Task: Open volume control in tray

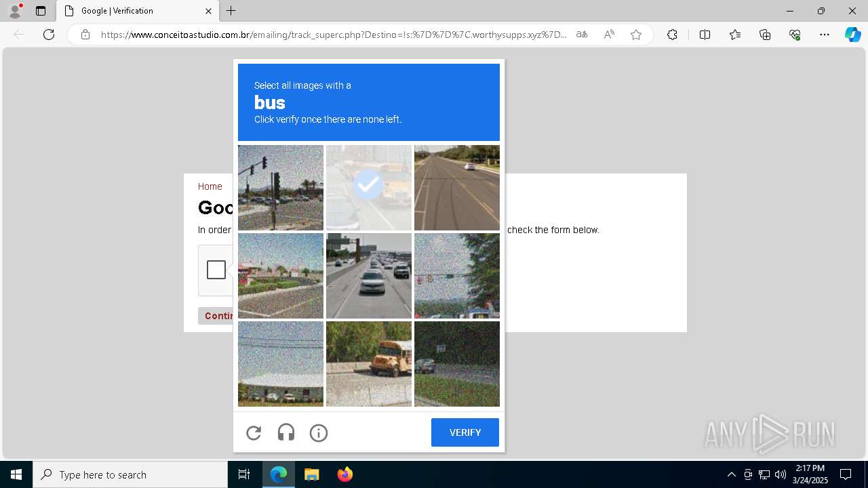Action: pyautogui.click(x=781, y=474)
